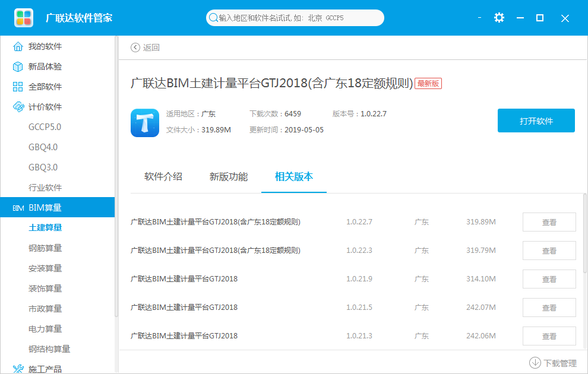Click the GTJ2018 blue T software icon
Screen dimensions: 588x374
pyautogui.click(x=145, y=123)
